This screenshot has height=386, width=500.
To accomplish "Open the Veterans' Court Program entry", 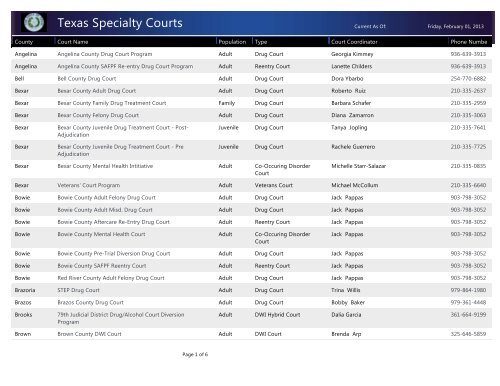I will 89,185.
